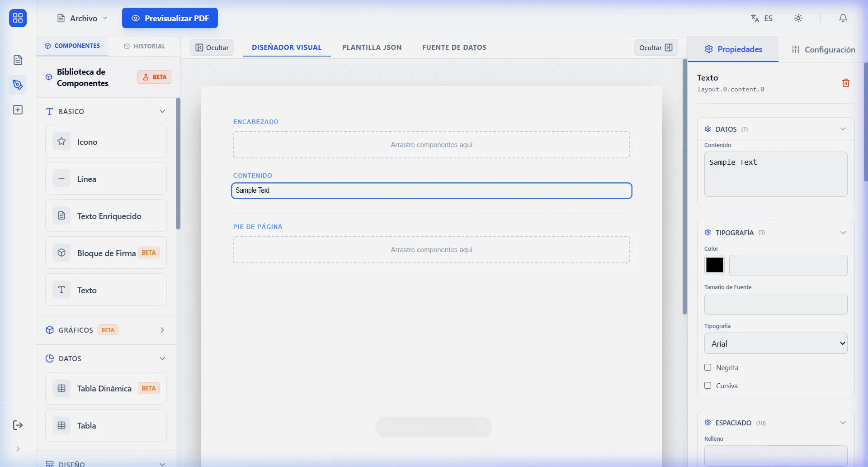
Task: Click the Tipografía properties gear icon
Action: click(708, 233)
